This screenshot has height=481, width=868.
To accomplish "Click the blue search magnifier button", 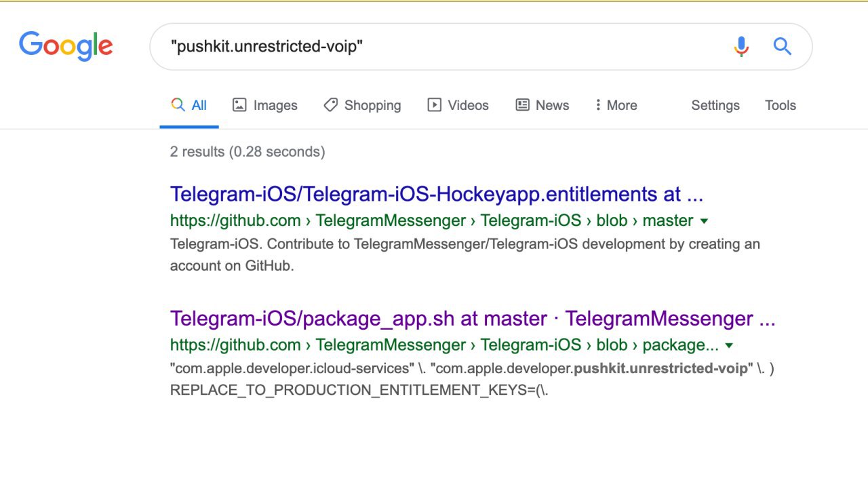I will tap(783, 46).
